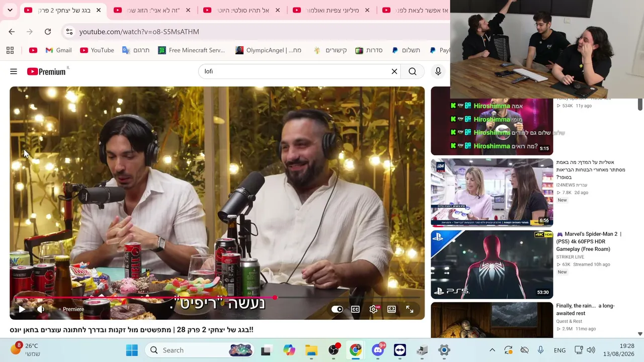Open the קישורים bookmark
The image size is (644, 362).
pos(330,50)
